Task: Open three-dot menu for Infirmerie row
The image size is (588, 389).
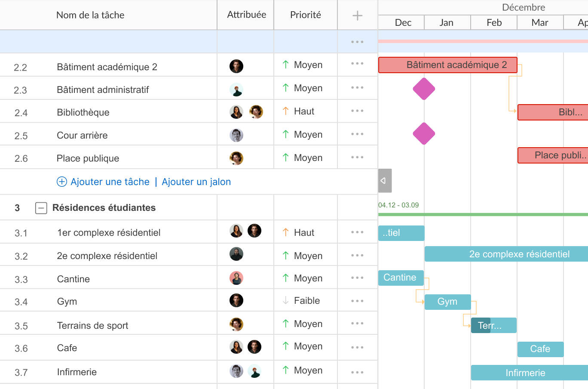Action: pyautogui.click(x=357, y=373)
